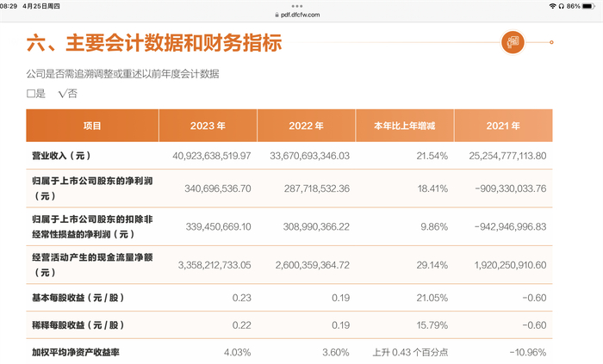Tap the row label 归属于上市公司股东的净利润

(x=92, y=188)
